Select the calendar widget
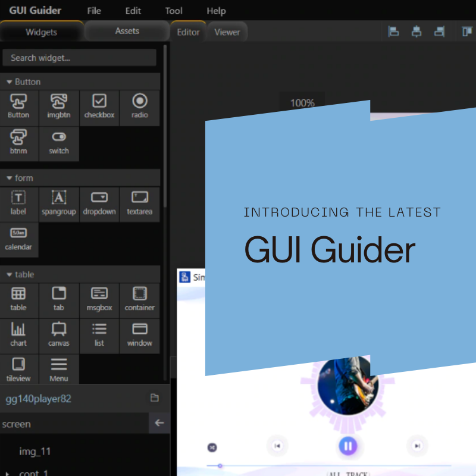 (19, 240)
